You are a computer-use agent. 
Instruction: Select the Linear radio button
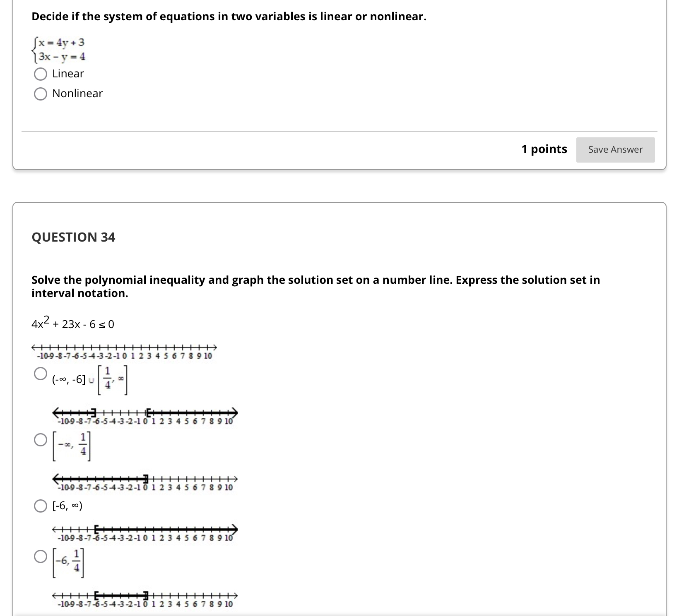click(40, 74)
